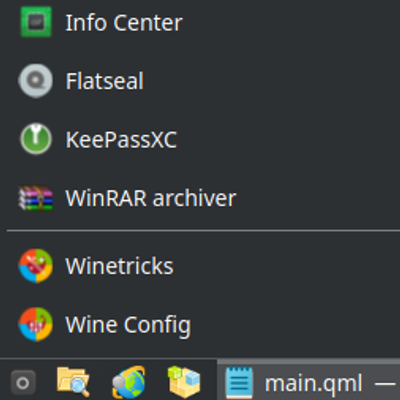Open the package manager boxes icon
The width and height of the screenshot is (400, 400).
[x=184, y=382]
